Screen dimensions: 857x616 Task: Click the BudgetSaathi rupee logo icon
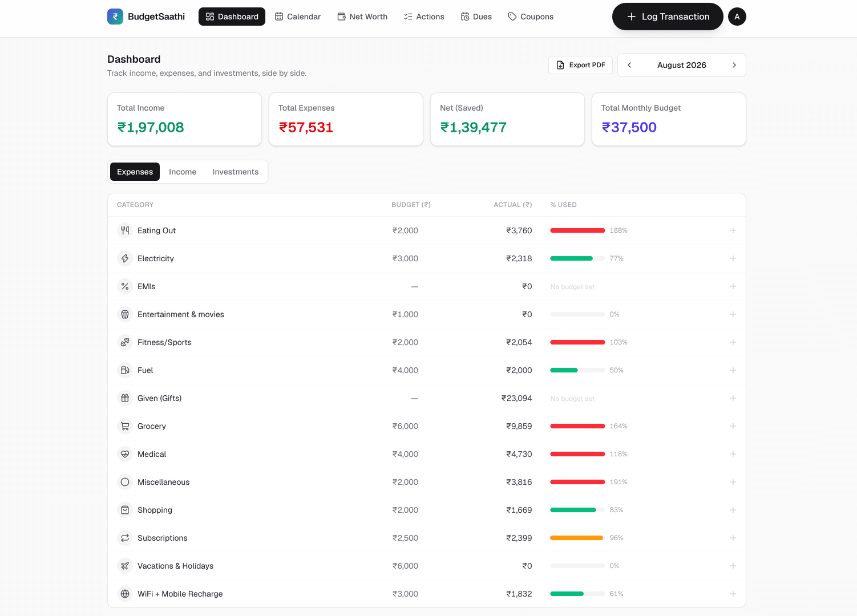click(115, 17)
